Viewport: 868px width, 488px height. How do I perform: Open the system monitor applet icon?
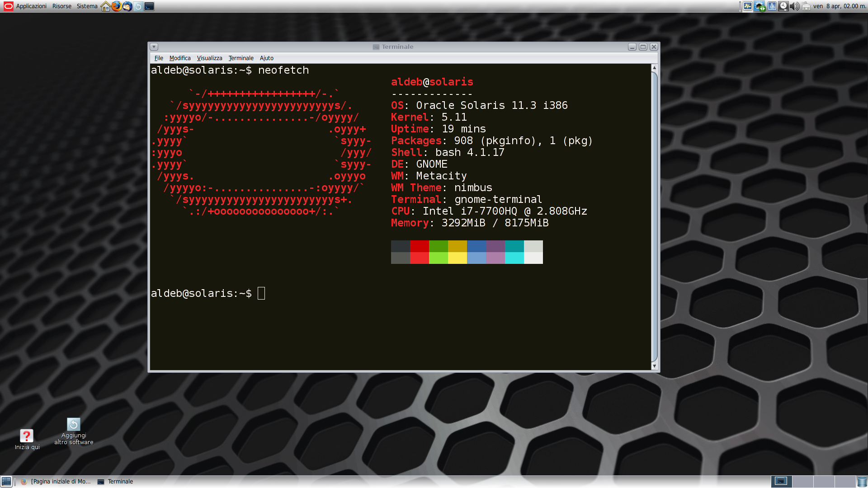pos(748,6)
